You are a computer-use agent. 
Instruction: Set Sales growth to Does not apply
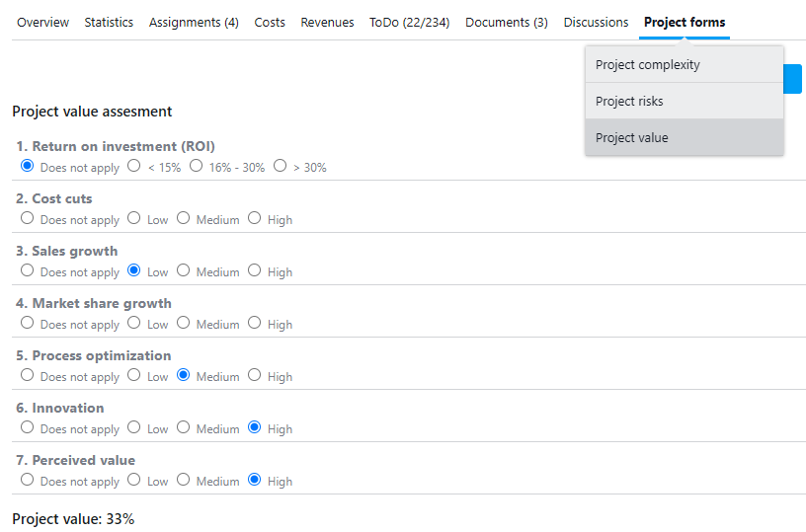(28, 270)
